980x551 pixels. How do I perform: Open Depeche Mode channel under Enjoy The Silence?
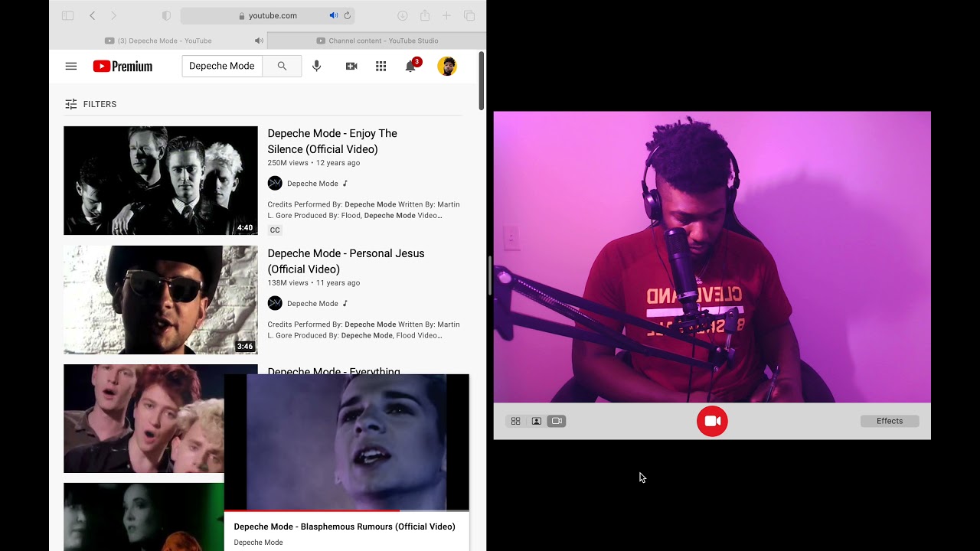click(x=312, y=184)
